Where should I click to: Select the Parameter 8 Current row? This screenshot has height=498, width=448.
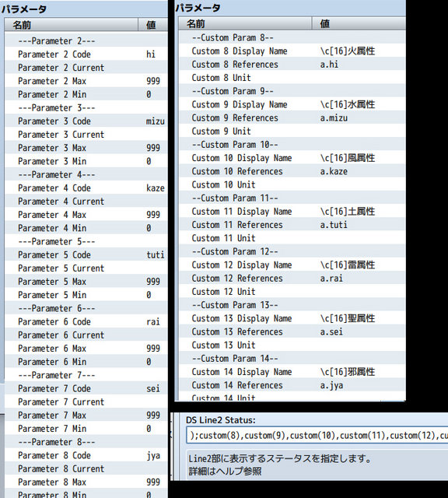86,468
